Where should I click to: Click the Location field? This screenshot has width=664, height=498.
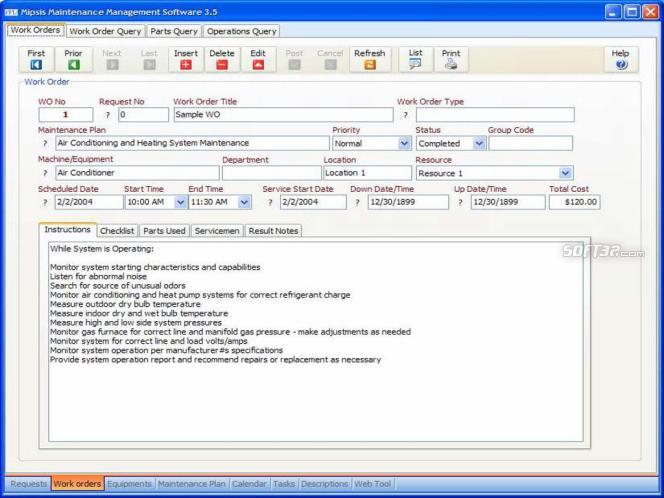click(368, 173)
